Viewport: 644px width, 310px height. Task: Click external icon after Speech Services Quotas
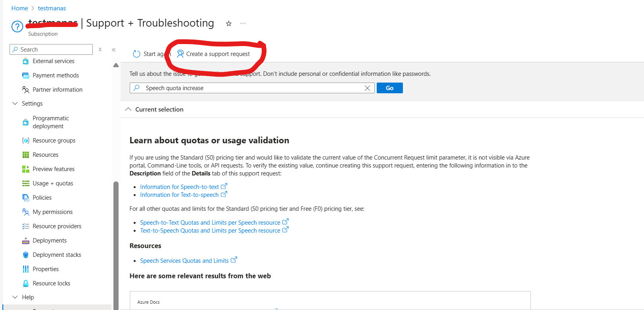pos(234,260)
